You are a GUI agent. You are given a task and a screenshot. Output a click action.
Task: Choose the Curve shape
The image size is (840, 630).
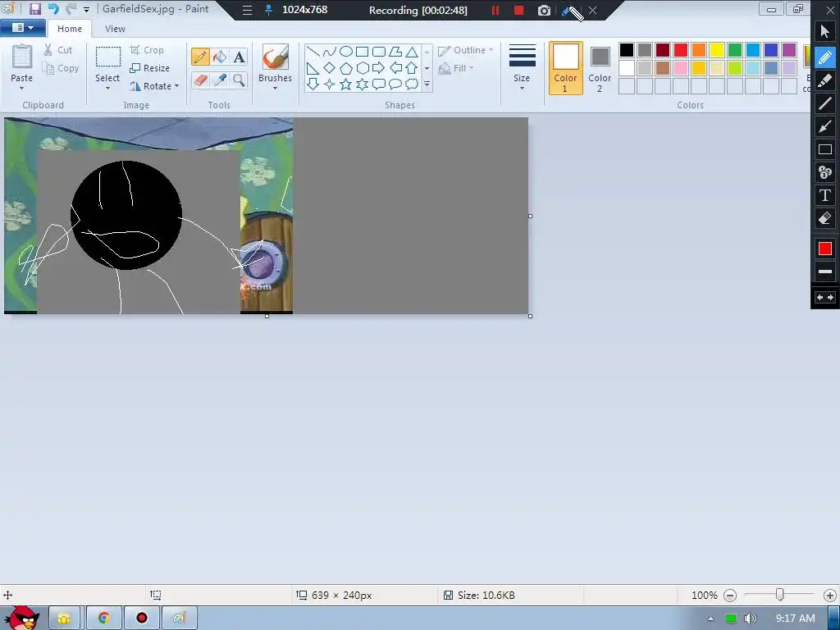tap(330, 52)
